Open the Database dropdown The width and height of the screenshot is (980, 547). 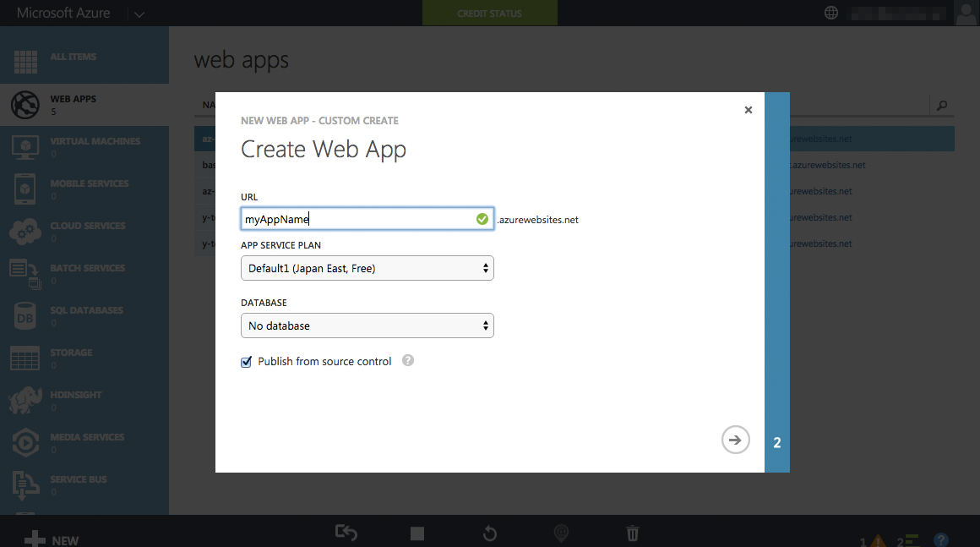367,325
